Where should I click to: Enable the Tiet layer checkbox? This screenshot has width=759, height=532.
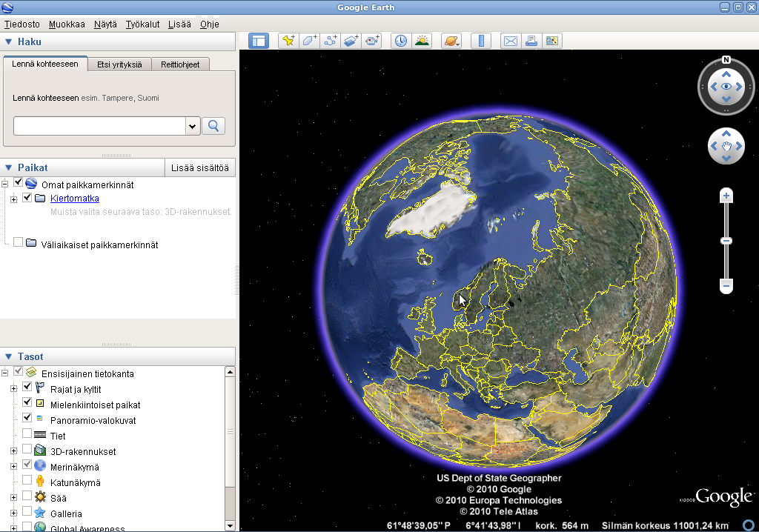point(27,436)
